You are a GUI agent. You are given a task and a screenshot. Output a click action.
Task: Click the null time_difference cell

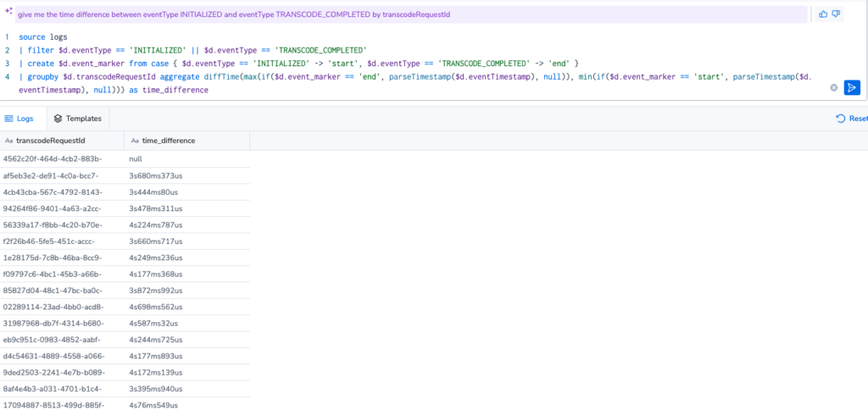click(x=136, y=158)
